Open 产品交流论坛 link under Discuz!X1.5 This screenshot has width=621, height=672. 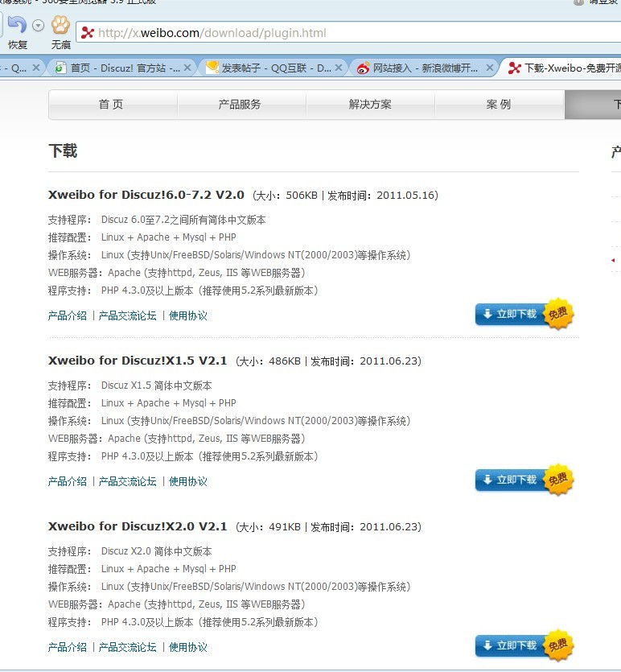coord(128,482)
